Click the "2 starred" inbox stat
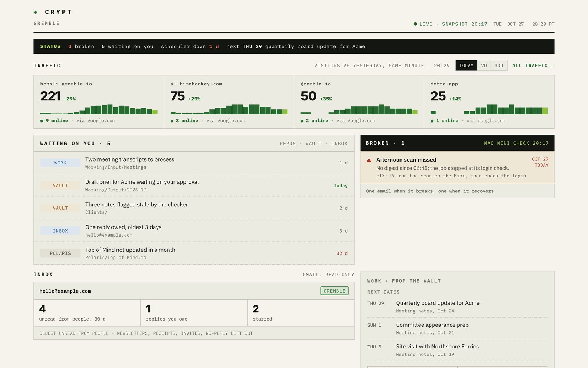Viewport: 588px width, 368px height. 301,313
